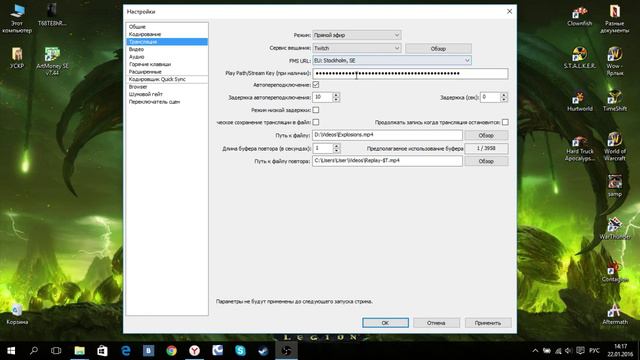Launch the TimeShift desktop shortcut
The height and width of the screenshot is (360, 640).
tap(615, 101)
